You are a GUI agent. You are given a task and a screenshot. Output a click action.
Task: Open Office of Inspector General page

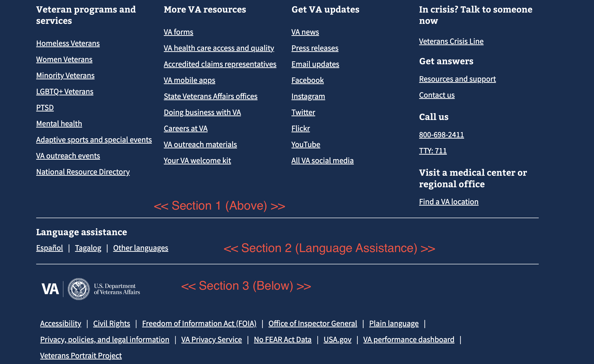(x=313, y=323)
